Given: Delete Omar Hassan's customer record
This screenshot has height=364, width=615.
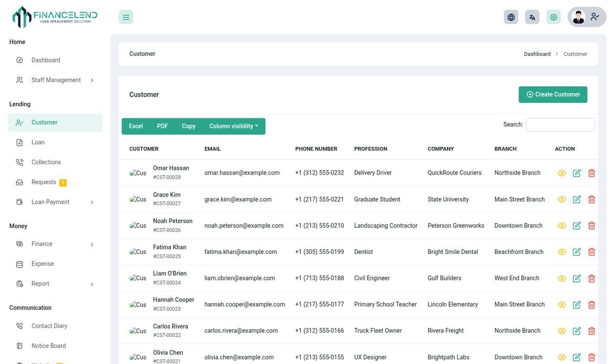Looking at the screenshot, I should point(591,173).
